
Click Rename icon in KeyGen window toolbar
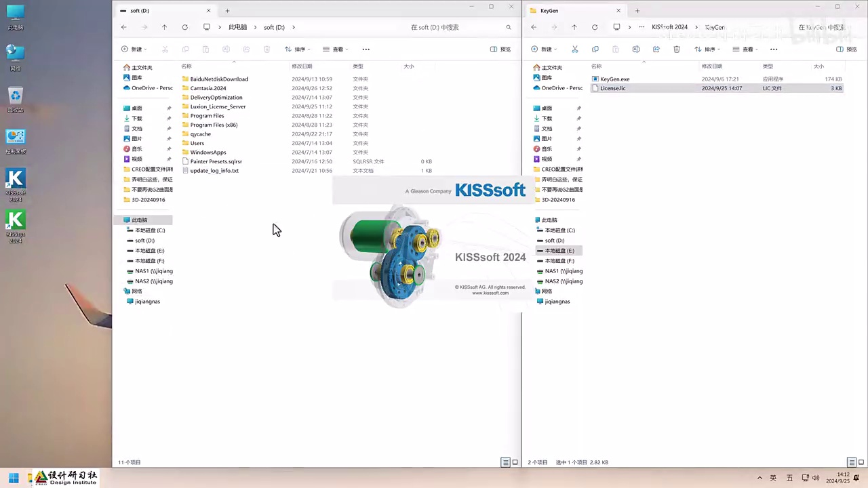636,49
